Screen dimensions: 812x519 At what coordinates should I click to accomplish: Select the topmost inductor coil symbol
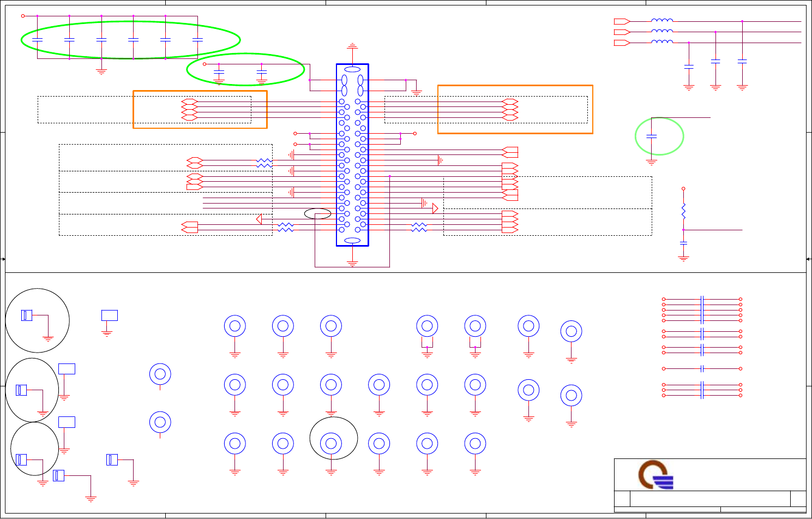click(662, 21)
